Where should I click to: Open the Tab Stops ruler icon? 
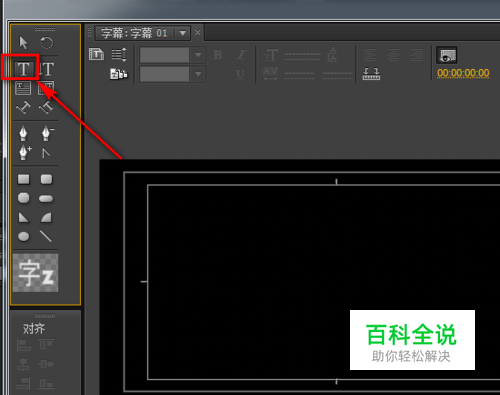tap(371, 74)
